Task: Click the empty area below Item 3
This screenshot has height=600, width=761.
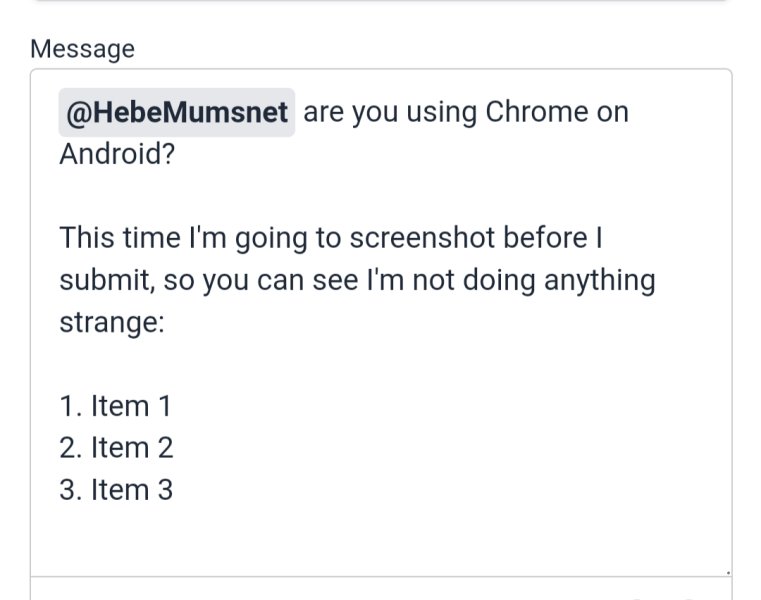Action: 380,535
